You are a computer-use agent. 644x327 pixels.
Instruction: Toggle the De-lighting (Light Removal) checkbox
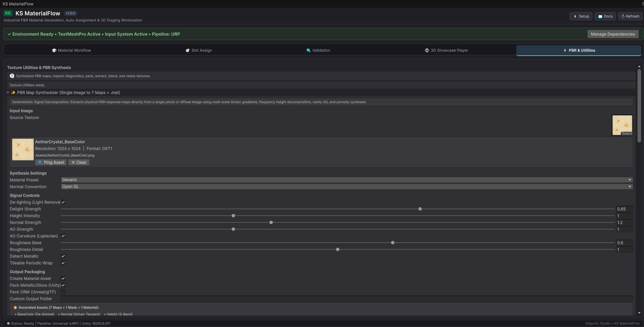coord(63,202)
